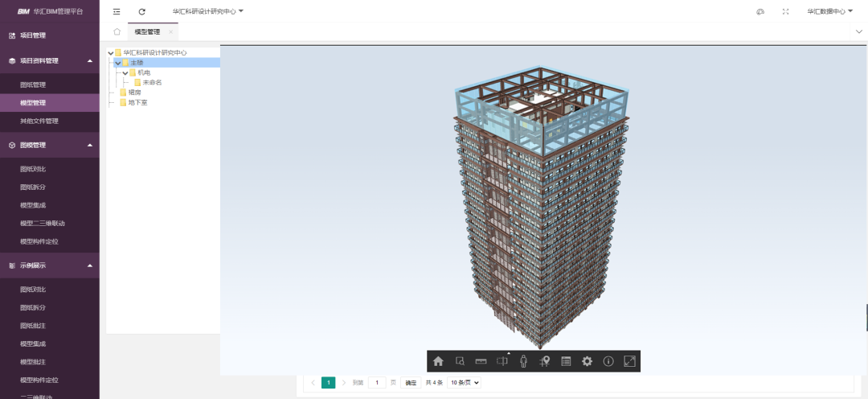Screen dimensions: 868x399
Task: Click the page number input field
Action: [377, 383]
